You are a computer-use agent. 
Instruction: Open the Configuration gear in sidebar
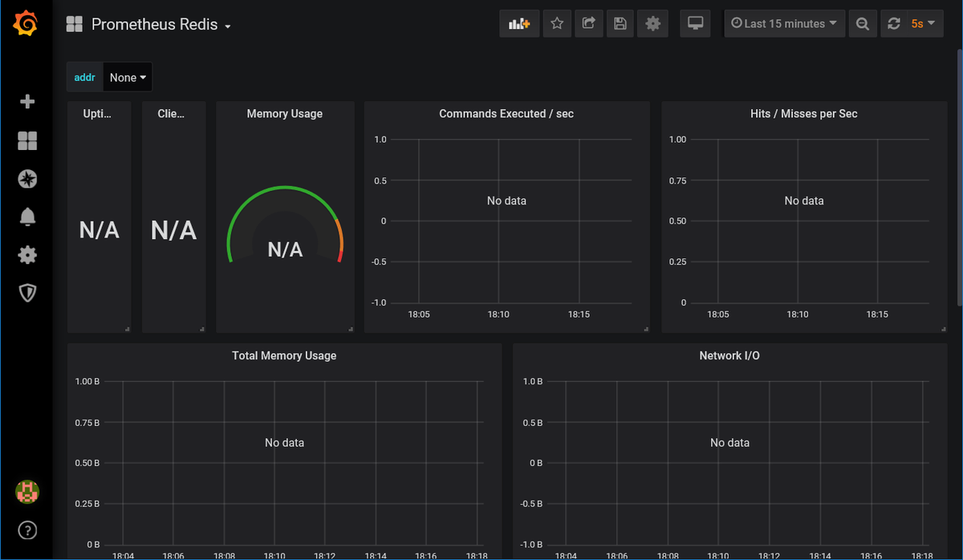pos(27,255)
